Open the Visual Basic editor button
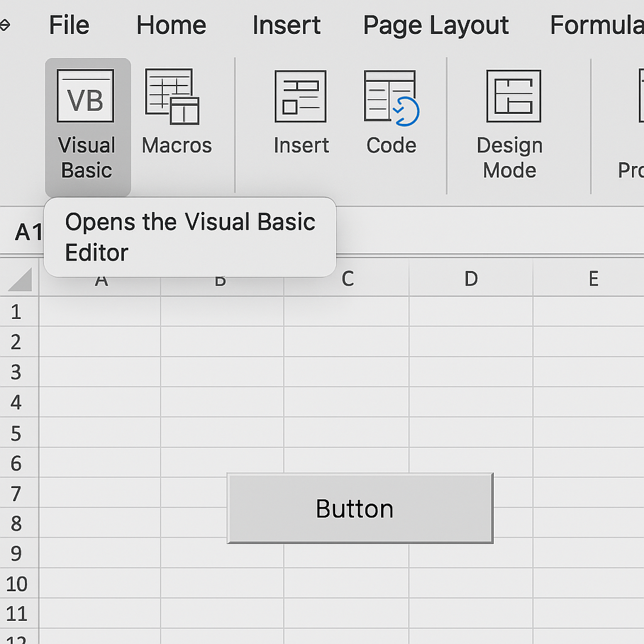 (87, 126)
